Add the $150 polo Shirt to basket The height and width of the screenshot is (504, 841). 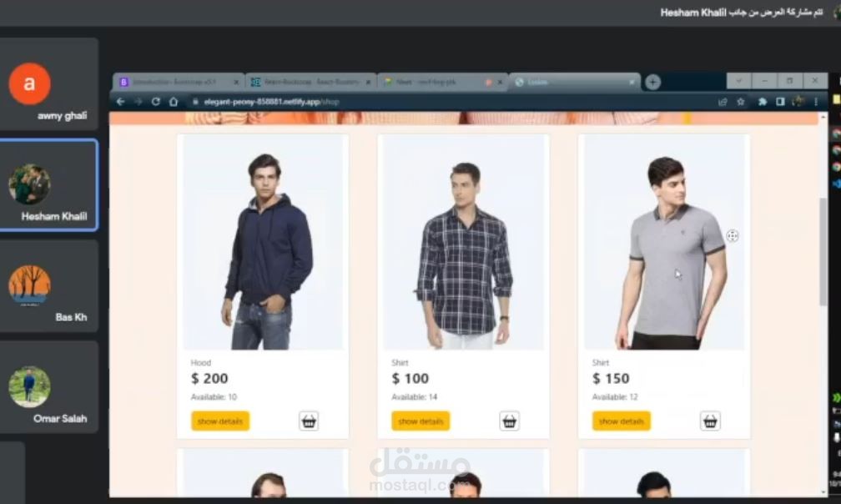pos(709,421)
